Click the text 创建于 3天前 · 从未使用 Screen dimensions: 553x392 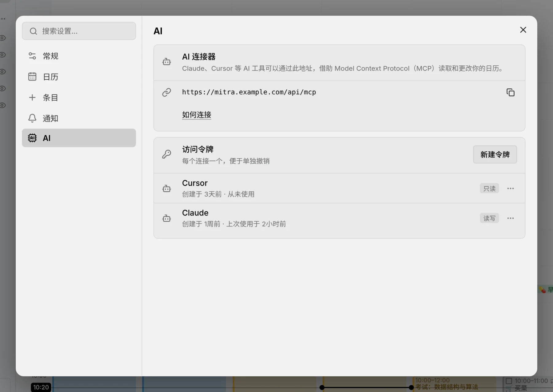click(x=218, y=194)
